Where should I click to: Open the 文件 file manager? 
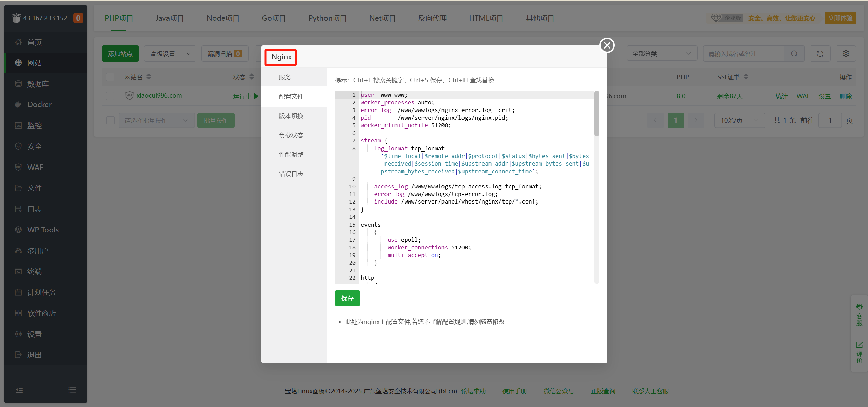(x=35, y=188)
